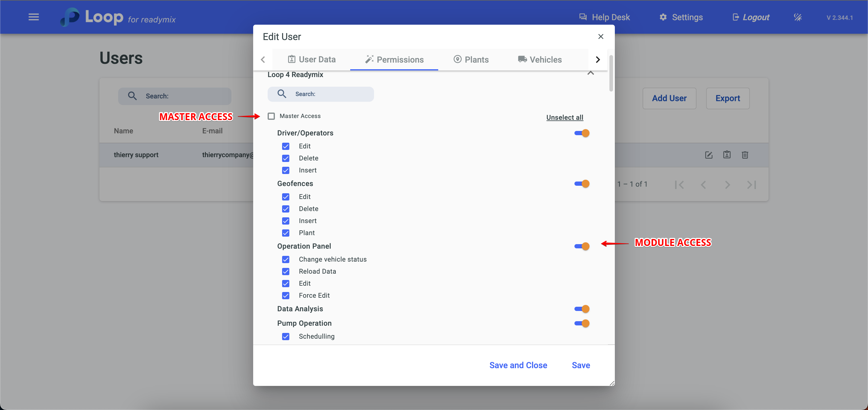Click the Unselect all link

[565, 117]
